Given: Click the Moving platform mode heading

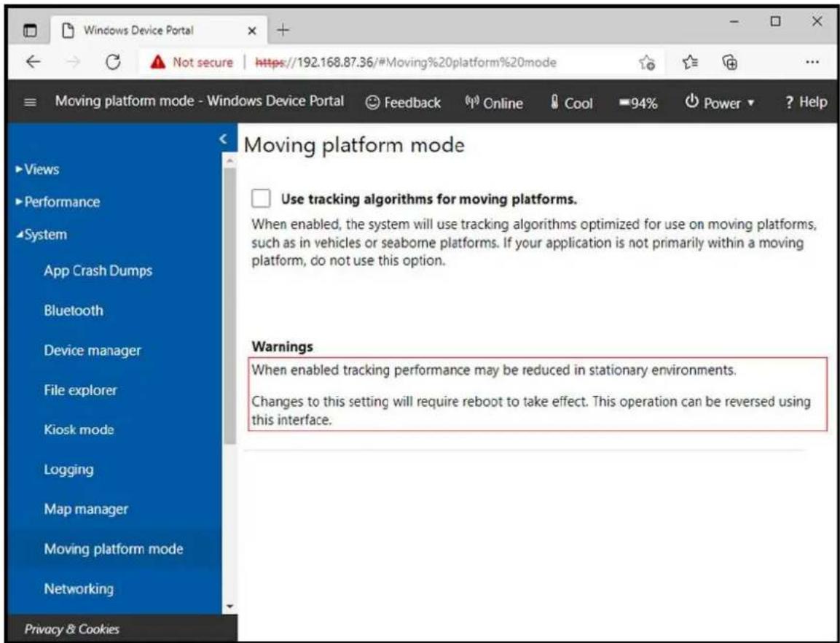Looking at the screenshot, I should click(x=354, y=145).
